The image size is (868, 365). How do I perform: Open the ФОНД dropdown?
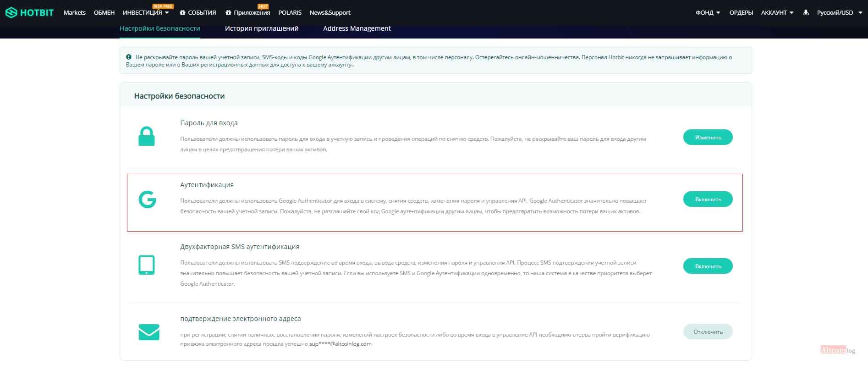click(x=708, y=12)
